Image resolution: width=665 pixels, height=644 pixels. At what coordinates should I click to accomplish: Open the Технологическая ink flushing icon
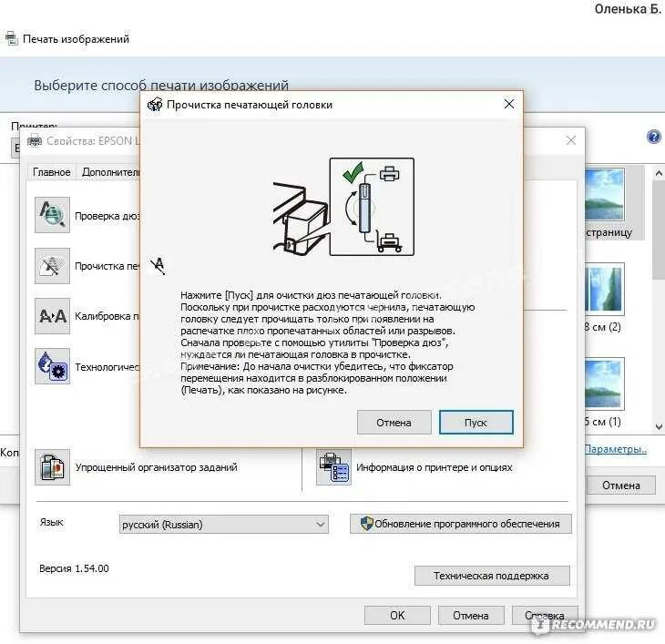pos(52,367)
